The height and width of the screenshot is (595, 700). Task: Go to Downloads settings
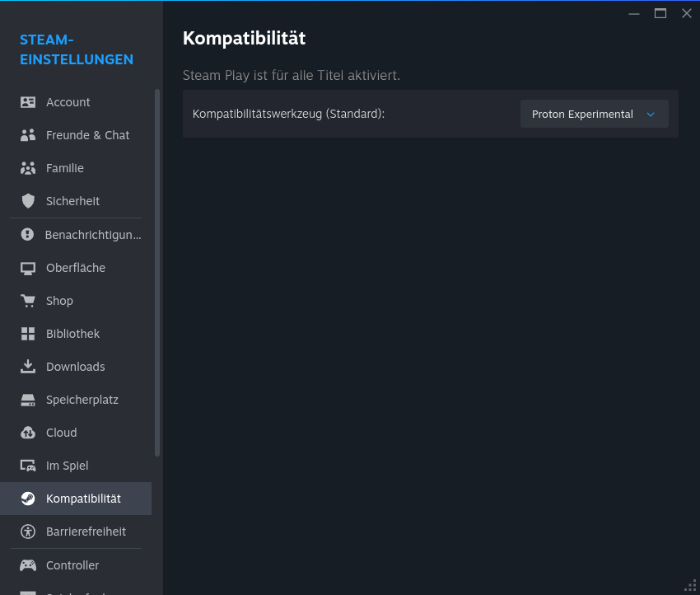76,367
